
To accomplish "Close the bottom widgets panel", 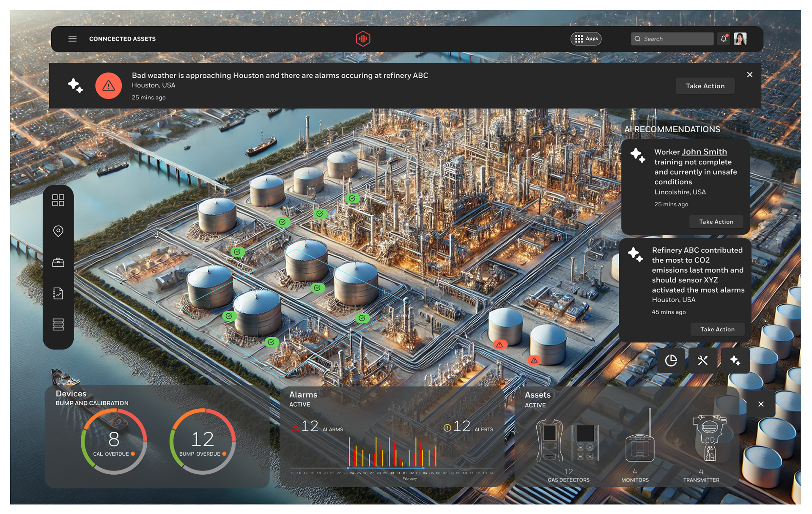I will [x=761, y=404].
